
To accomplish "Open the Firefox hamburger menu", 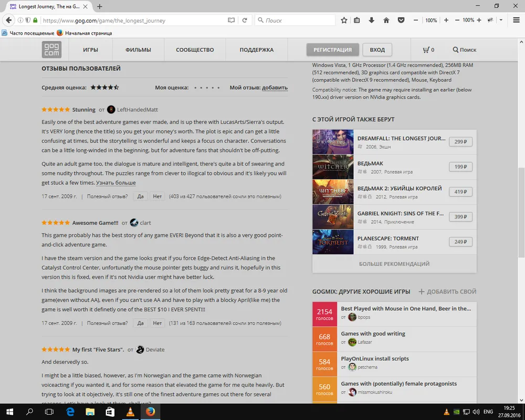I will click(516, 20).
